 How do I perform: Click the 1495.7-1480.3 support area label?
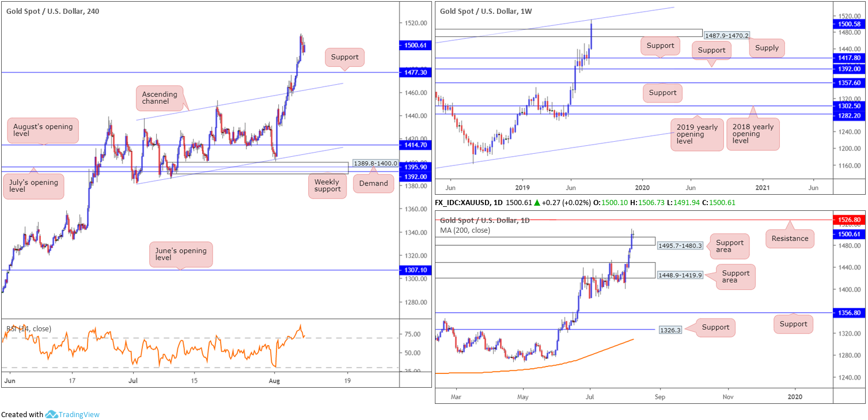pyautogui.click(x=680, y=245)
